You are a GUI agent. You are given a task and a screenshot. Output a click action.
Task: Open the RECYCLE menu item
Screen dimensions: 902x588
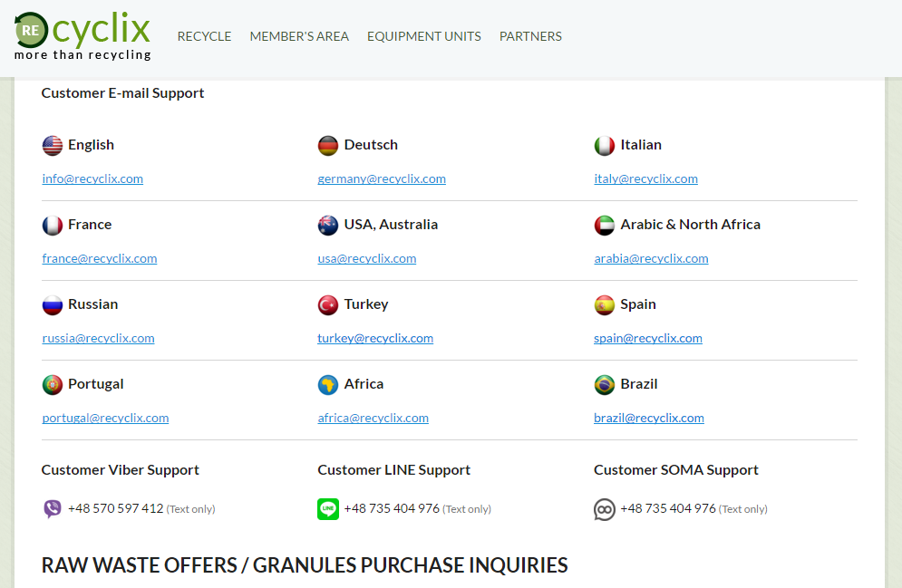pyautogui.click(x=204, y=36)
